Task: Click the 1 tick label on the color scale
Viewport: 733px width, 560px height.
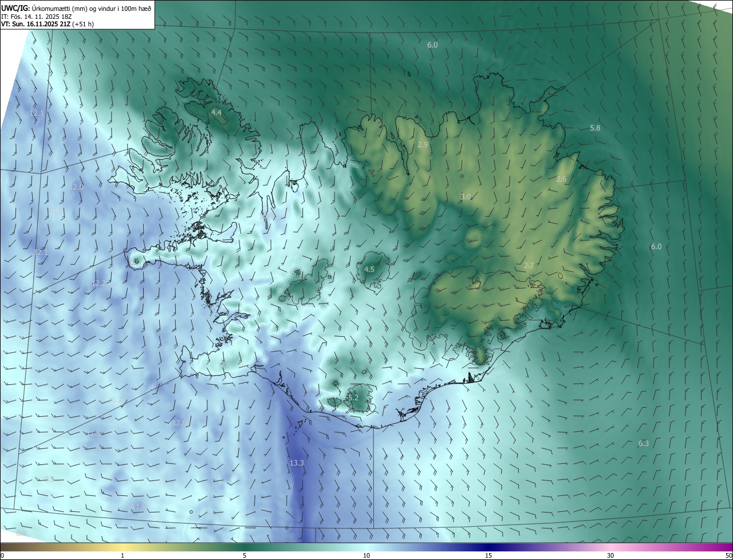Action: coord(123,555)
